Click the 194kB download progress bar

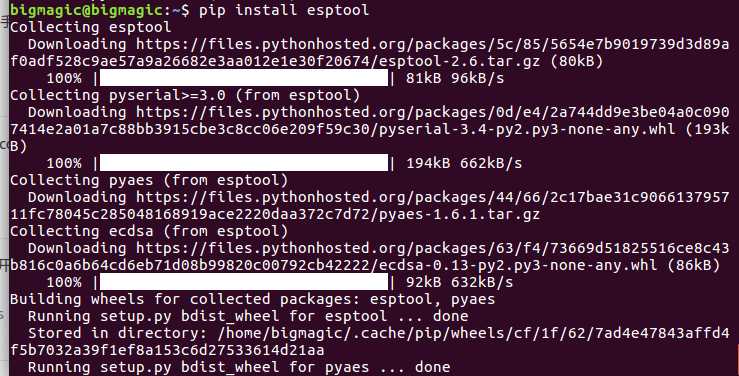244,163
